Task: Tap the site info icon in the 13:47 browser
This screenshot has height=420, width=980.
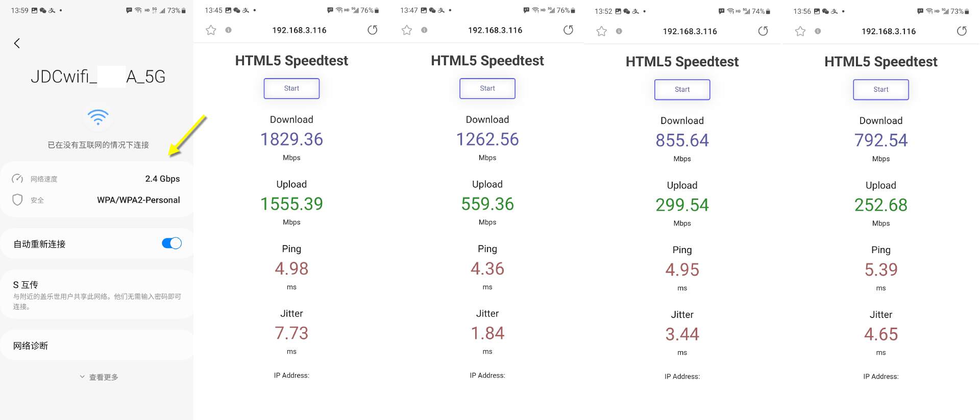Action: (424, 30)
